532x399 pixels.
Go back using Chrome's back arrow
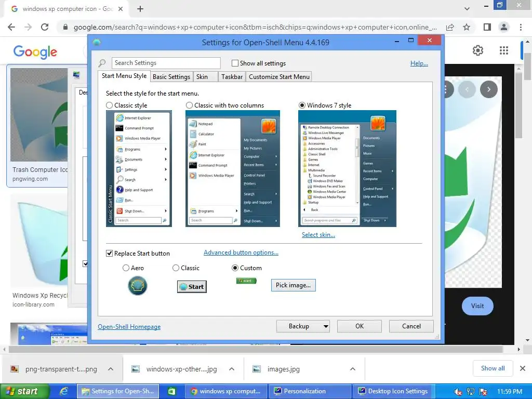point(11,27)
